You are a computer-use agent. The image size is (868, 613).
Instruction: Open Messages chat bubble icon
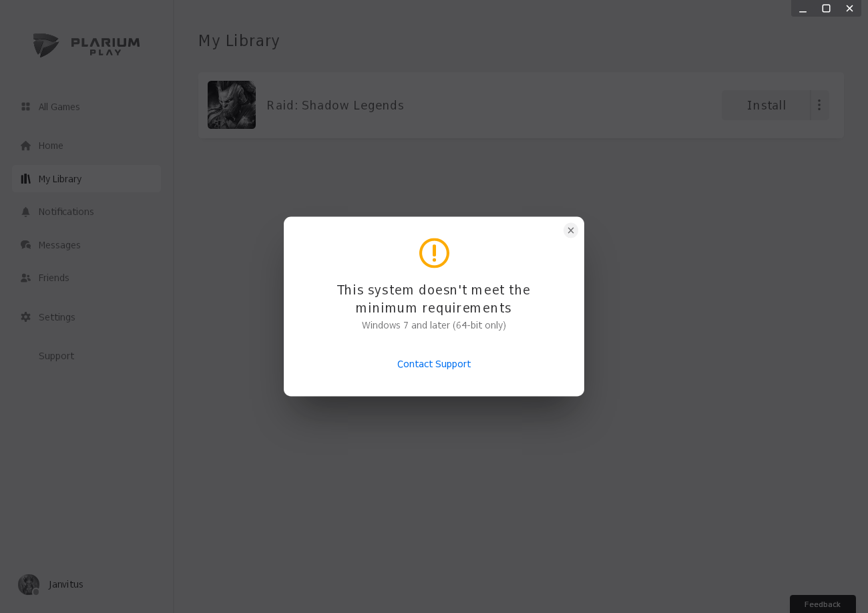click(26, 245)
